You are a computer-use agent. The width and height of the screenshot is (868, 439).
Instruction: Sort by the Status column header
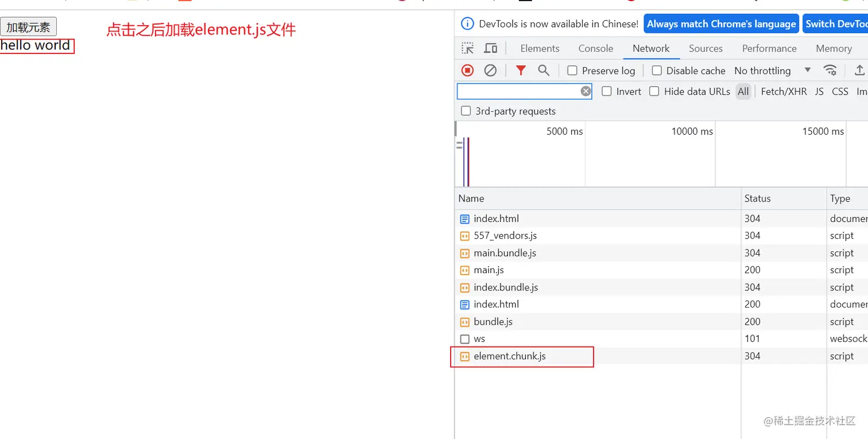[784, 199]
